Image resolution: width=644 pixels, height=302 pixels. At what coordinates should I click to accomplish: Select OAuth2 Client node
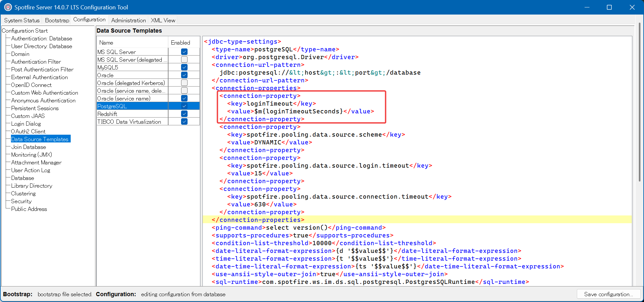point(28,131)
